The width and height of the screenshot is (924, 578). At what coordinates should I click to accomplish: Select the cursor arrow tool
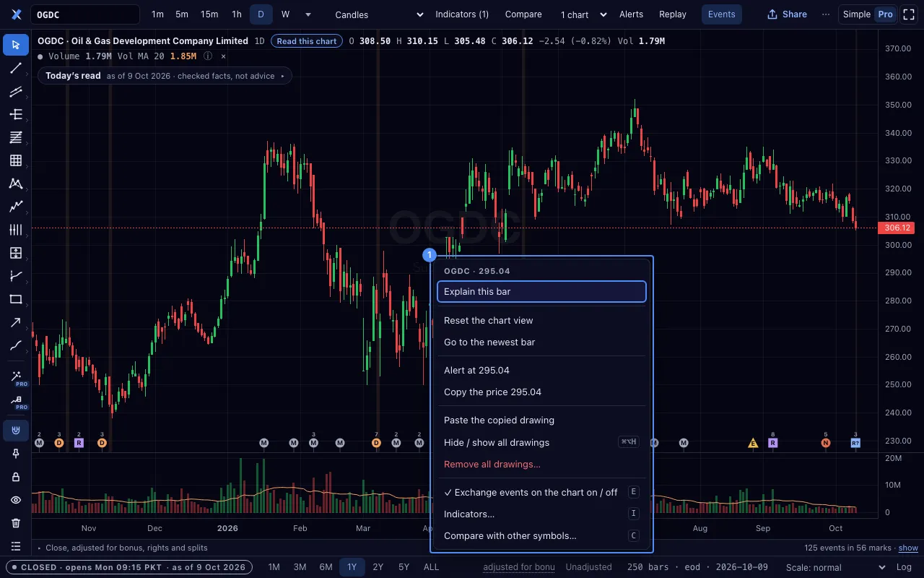(16, 45)
